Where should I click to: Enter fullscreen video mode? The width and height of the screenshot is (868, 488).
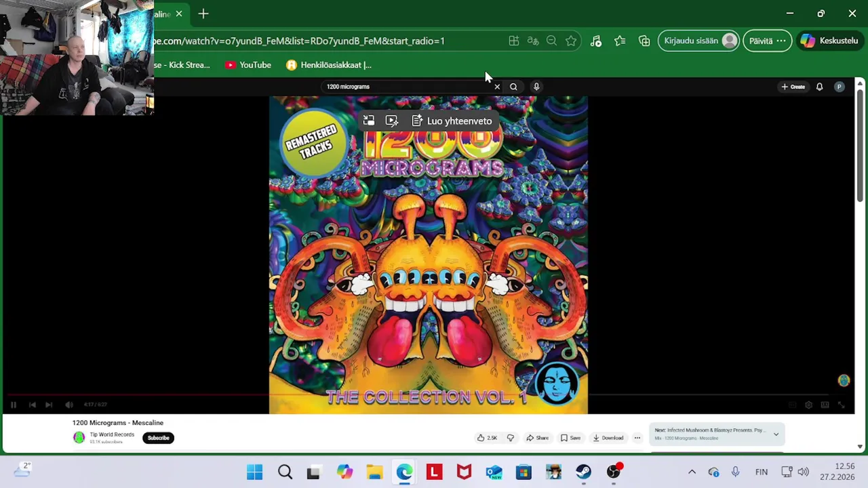(x=842, y=405)
